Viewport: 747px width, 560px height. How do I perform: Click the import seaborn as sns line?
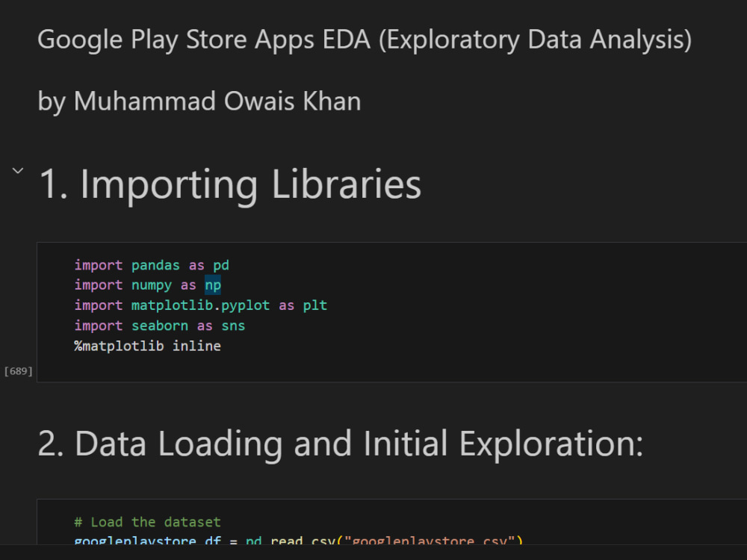[160, 326]
